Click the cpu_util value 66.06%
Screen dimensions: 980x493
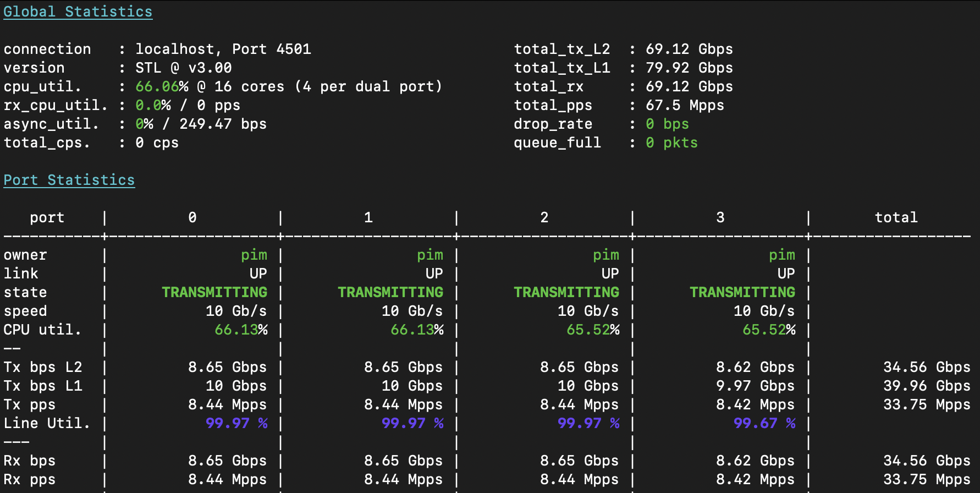click(x=161, y=86)
